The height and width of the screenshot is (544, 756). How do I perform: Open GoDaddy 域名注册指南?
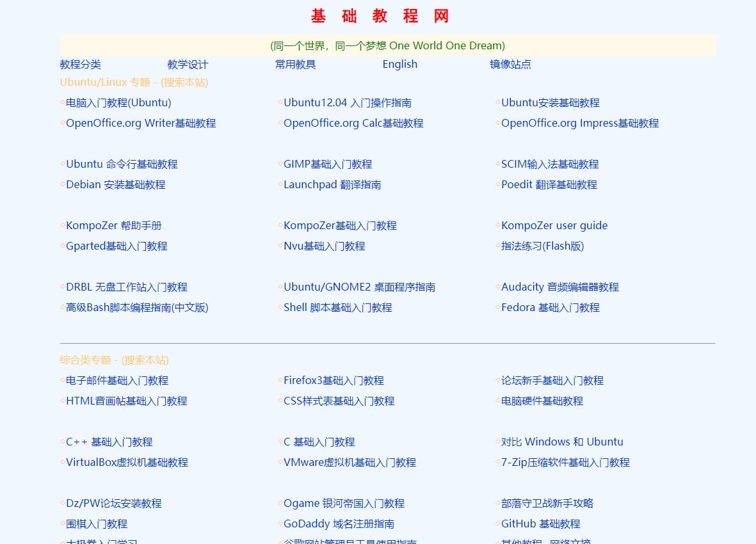339,524
